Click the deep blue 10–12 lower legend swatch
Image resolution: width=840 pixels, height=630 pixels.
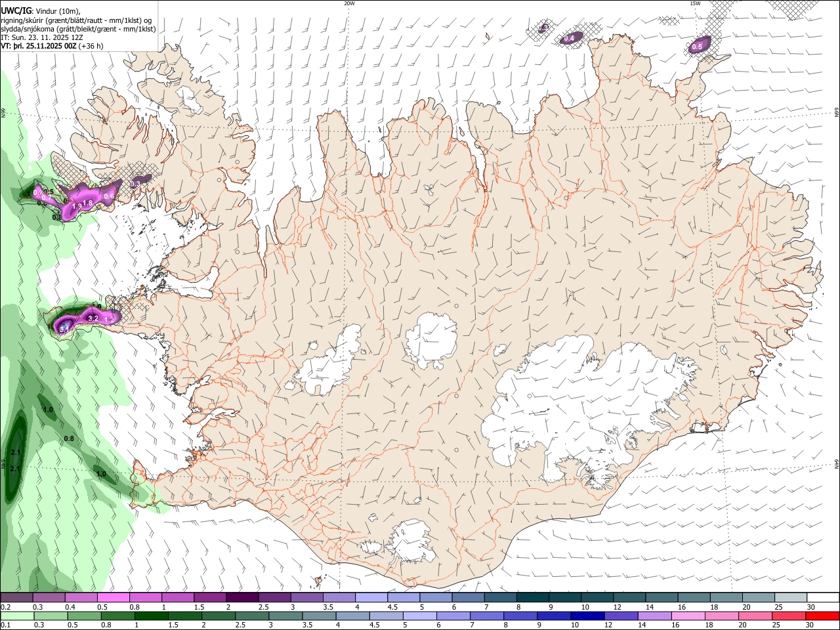point(587,616)
